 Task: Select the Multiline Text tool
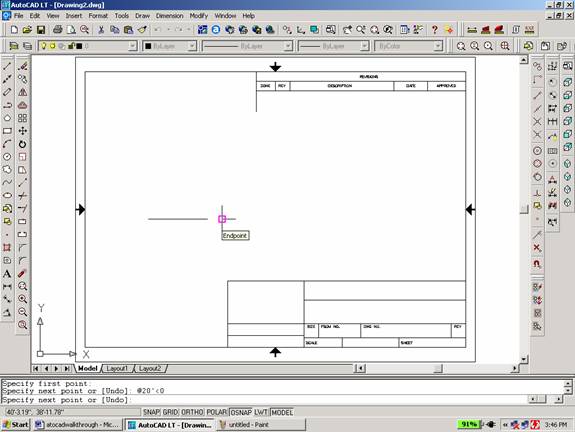[x=7, y=274]
